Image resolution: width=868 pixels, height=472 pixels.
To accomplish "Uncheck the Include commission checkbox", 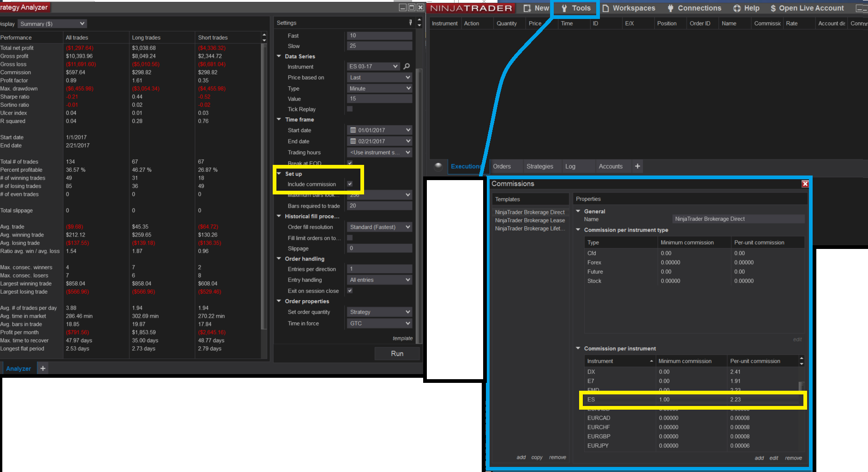I will 350,184.
